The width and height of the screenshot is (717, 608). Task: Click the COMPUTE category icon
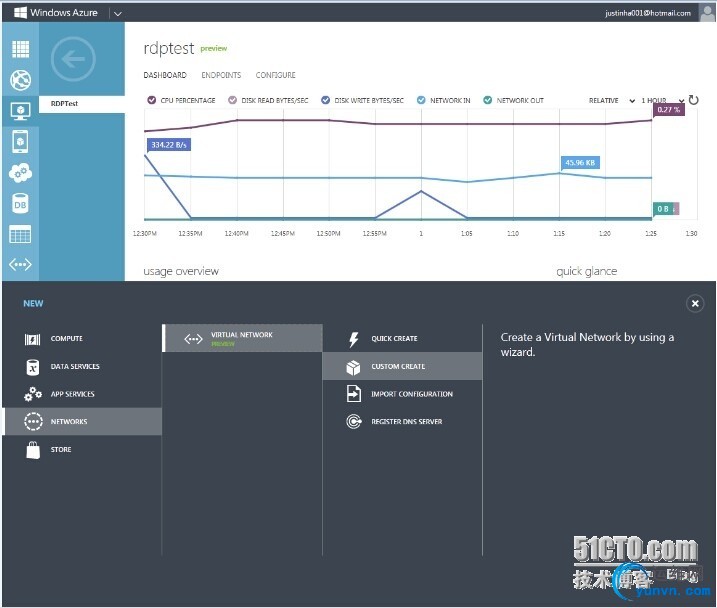tap(32, 339)
